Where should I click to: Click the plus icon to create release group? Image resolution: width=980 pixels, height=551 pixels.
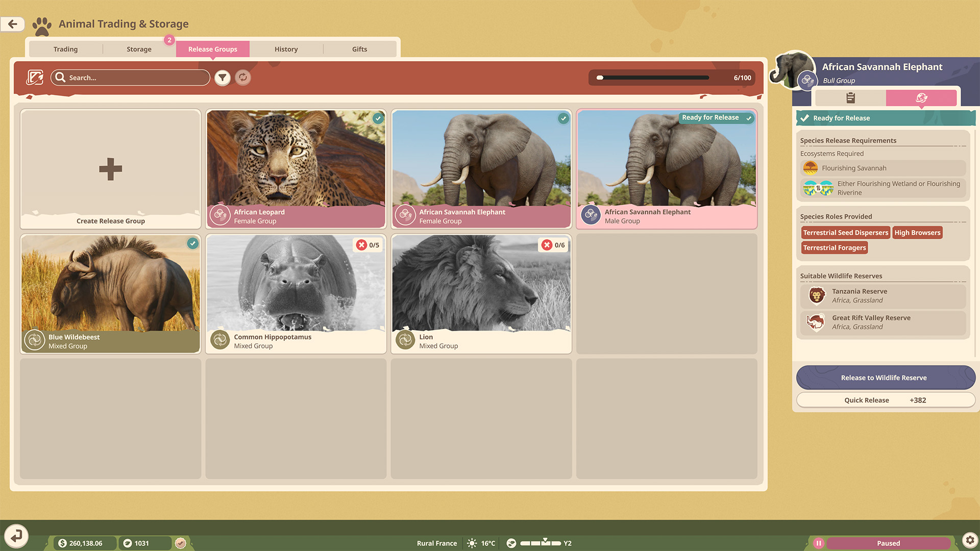click(x=111, y=169)
